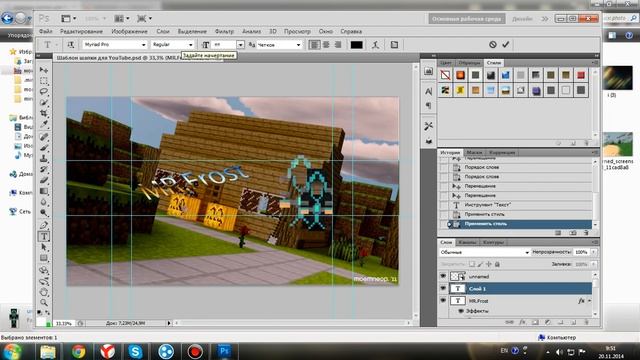Apply the no-style default swatch
This screenshot has width=640, height=360.
click(x=445, y=75)
